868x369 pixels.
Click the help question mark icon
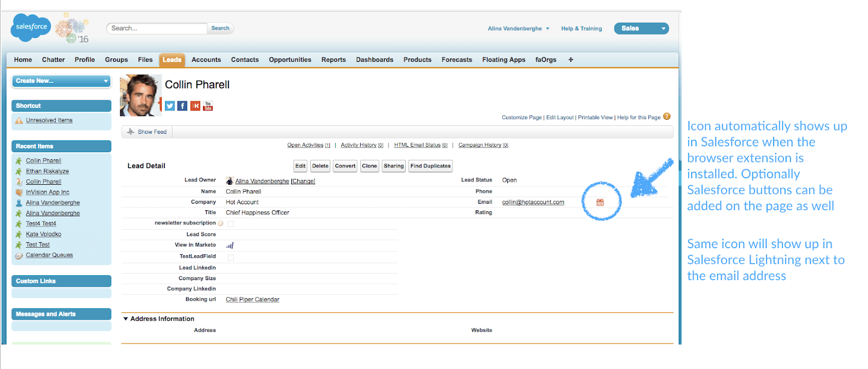click(667, 116)
